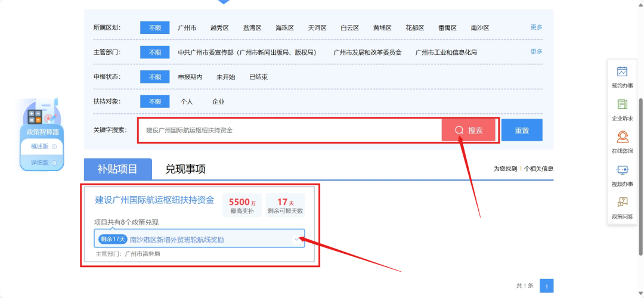Filter region by 广州市
This screenshot has width=644, height=298.
coord(187,28)
